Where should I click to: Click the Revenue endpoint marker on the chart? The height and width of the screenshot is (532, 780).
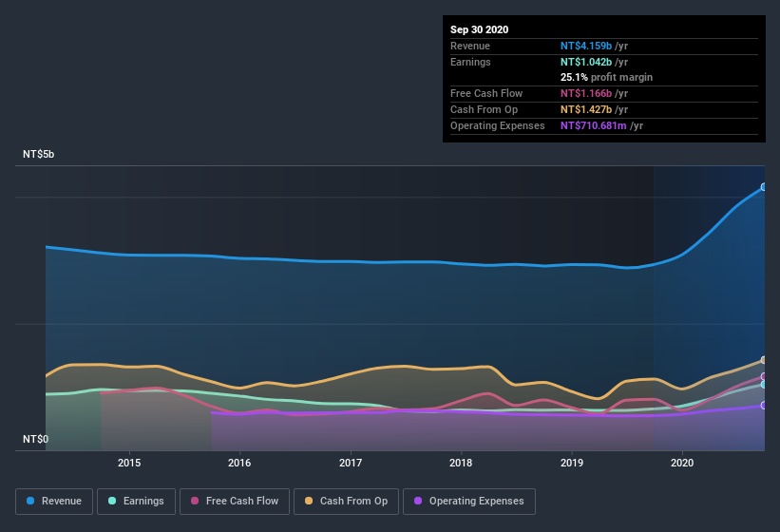pyautogui.click(x=764, y=187)
